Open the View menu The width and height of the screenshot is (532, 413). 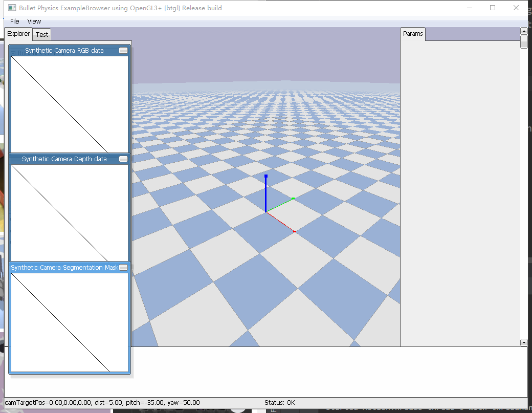pyautogui.click(x=34, y=21)
